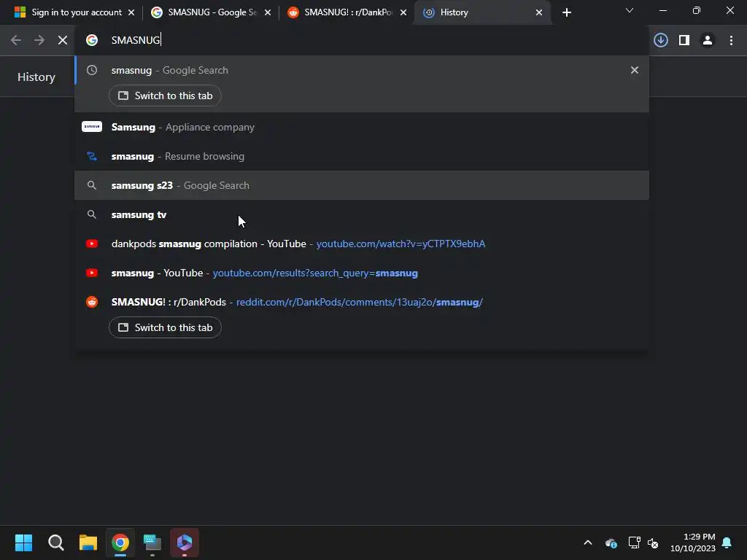Close the SMASNUG r/DankPods tab

pos(403,12)
